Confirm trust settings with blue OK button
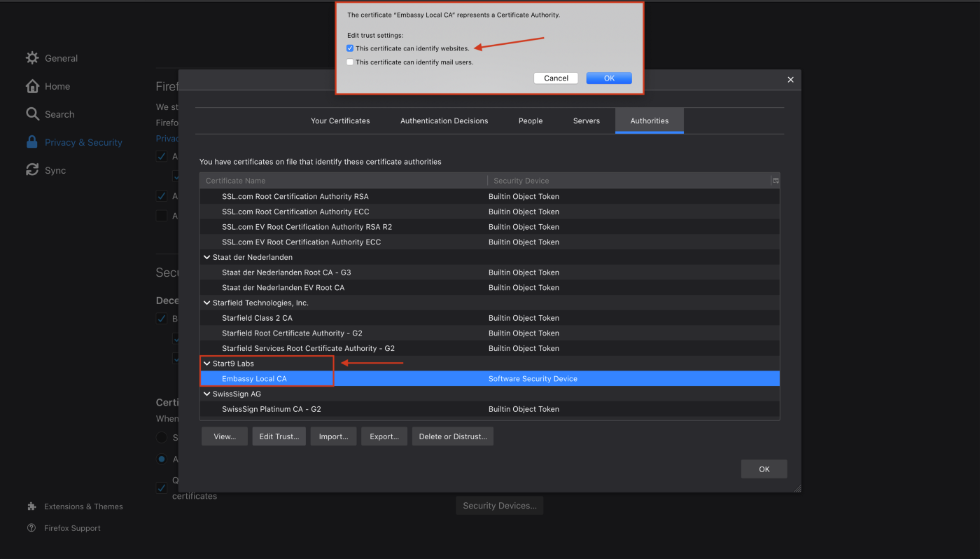980x559 pixels. coord(609,78)
